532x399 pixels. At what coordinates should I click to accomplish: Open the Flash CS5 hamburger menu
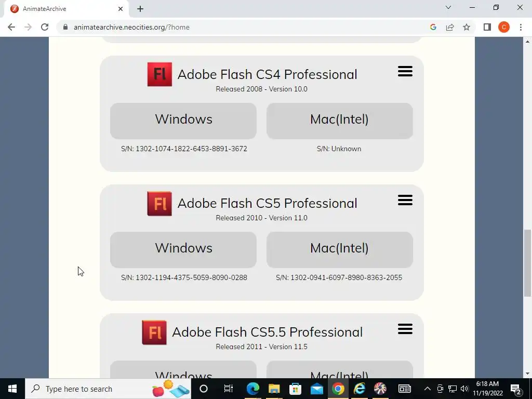pos(405,200)
